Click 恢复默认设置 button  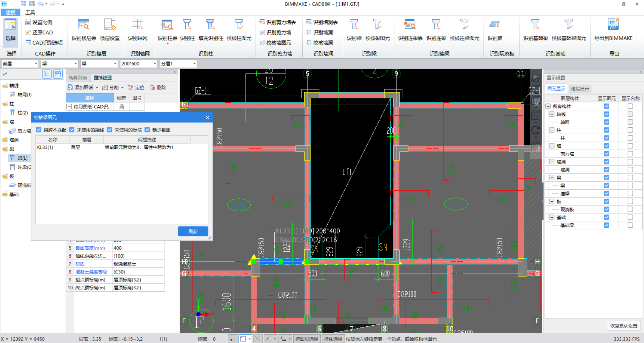pos(624,326)
